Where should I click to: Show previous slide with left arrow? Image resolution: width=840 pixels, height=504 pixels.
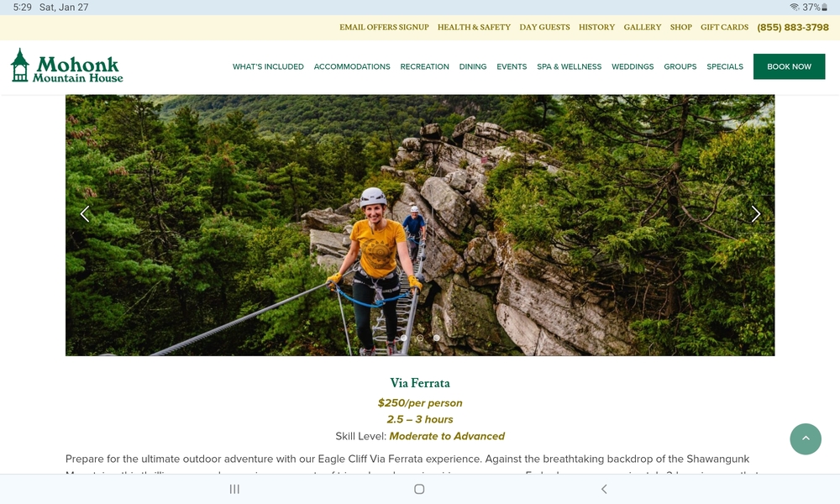[x=85, y=214]
